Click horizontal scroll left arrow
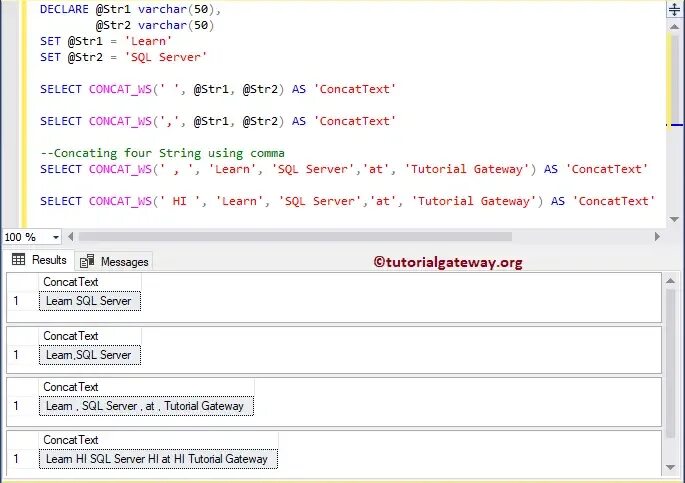Image resolution: width=685 pixels, height=483 pixels. pos(71,237)
